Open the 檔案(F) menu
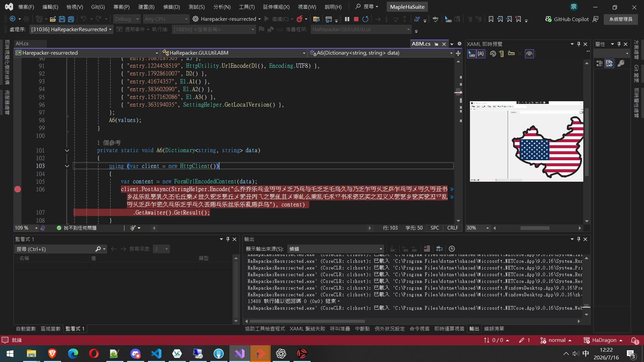The image size is (644, 362). pyautogui.click(x=26, y=7)
